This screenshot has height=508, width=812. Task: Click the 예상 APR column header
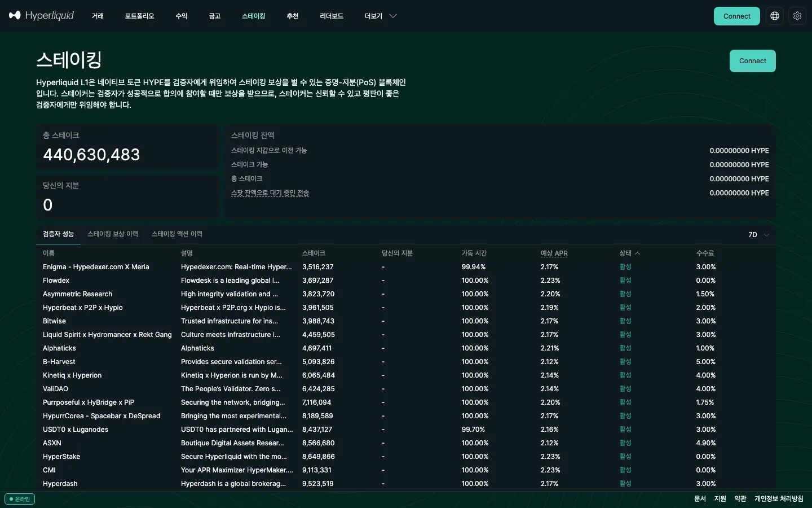(554, 253)
